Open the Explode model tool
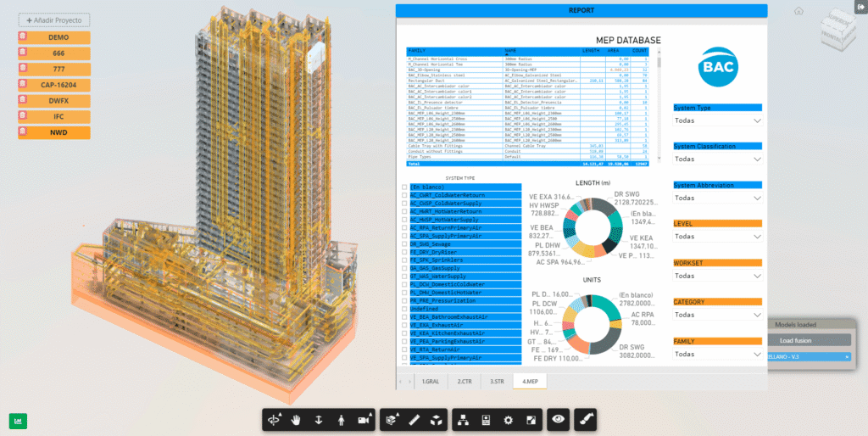Viewport: 868px width, 436px height. [x=437, y=420]
